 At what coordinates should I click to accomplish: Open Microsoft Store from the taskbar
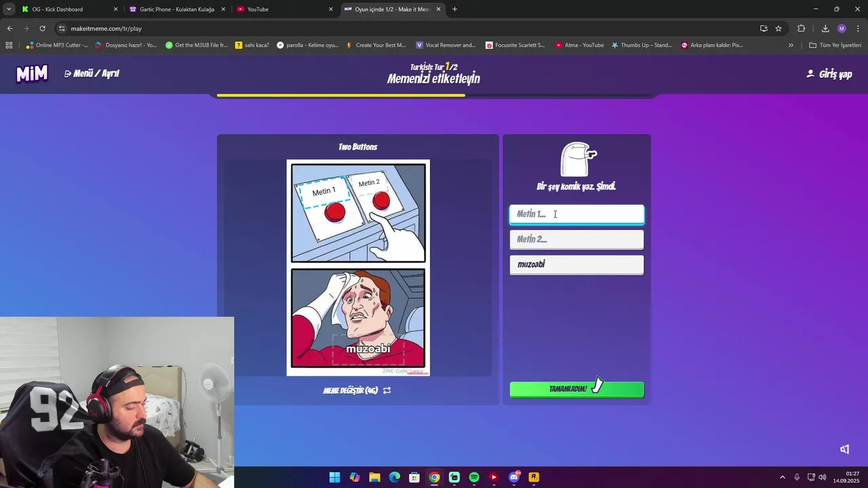[414, 477]
